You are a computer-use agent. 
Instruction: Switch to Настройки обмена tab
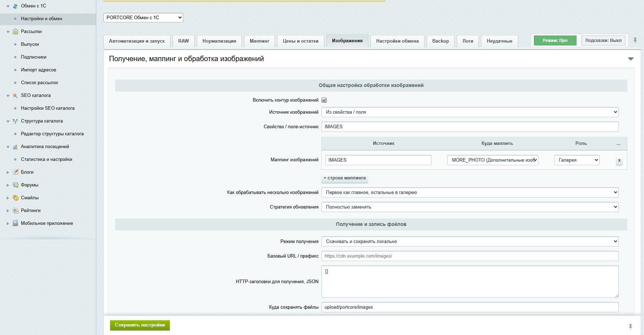[x=397, y=41]
